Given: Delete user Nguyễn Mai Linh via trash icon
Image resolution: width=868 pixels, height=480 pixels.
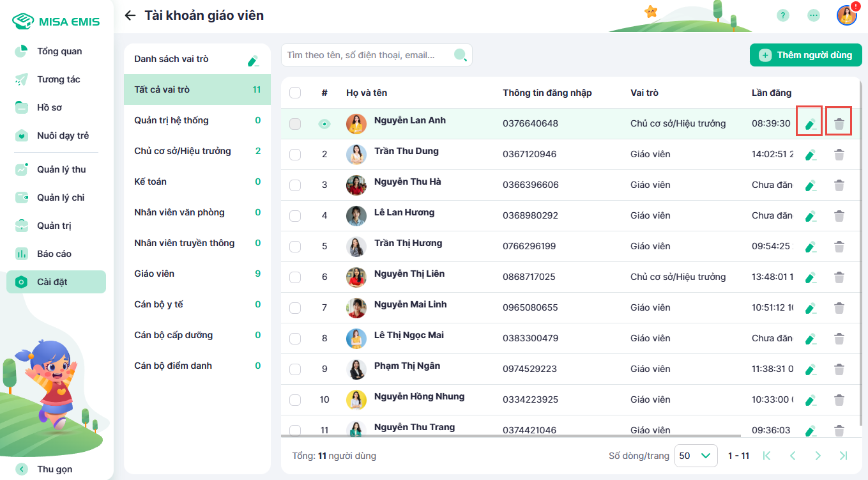Looking at the screenshot, I should 839,308.
